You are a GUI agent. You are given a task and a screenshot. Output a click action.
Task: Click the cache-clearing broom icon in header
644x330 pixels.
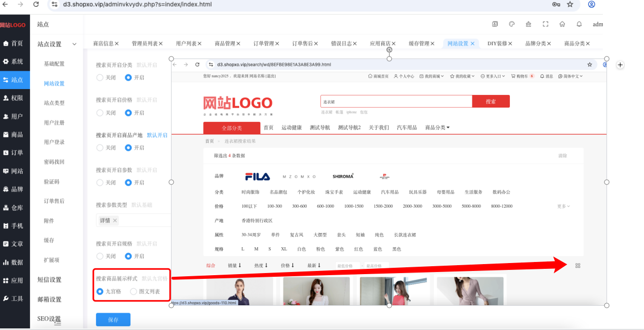528,24
